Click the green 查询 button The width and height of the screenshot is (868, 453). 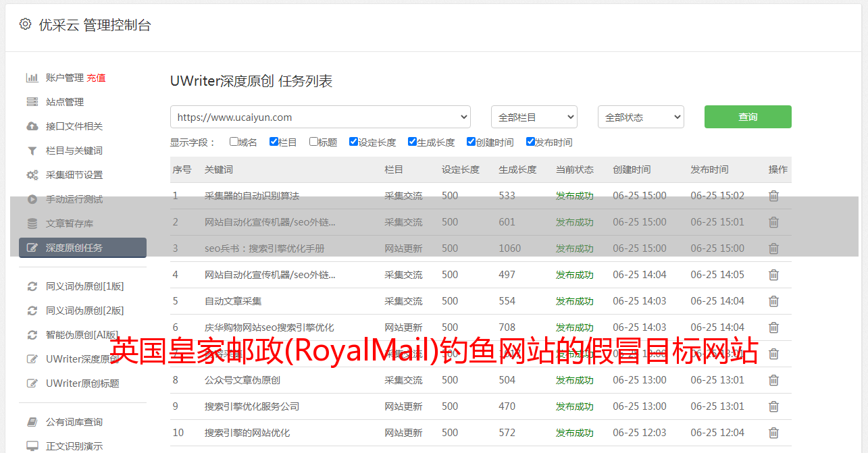pyautogui.click(x=748, y=117)
